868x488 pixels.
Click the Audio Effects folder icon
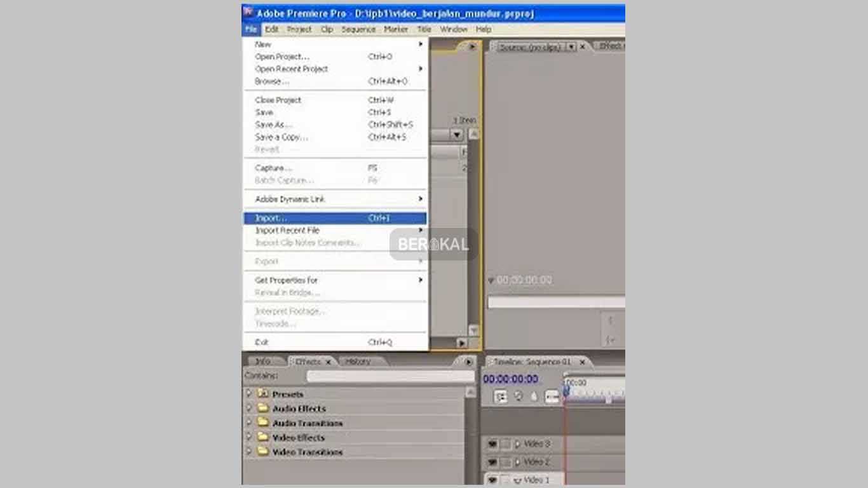[x=264, y=409]
